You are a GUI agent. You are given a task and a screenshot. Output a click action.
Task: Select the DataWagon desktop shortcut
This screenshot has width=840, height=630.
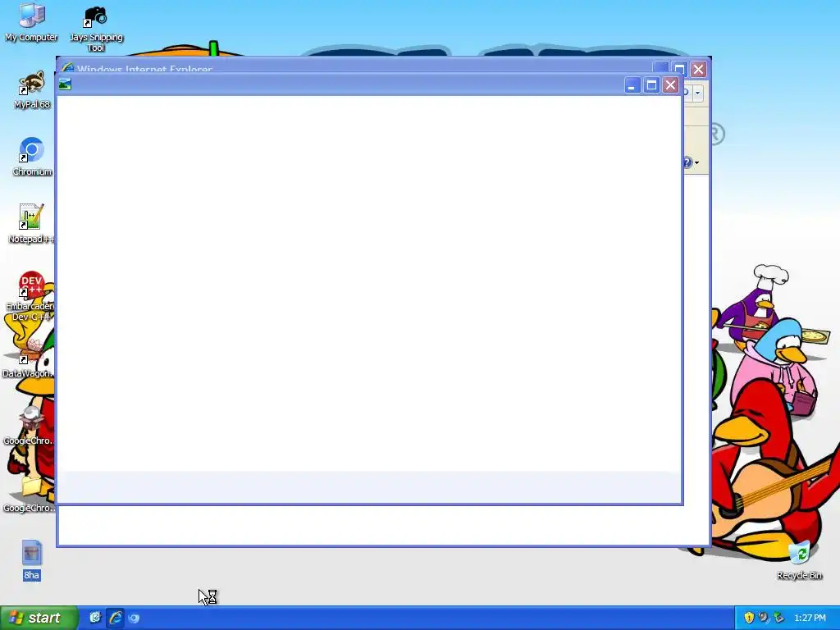click(28, 359)
